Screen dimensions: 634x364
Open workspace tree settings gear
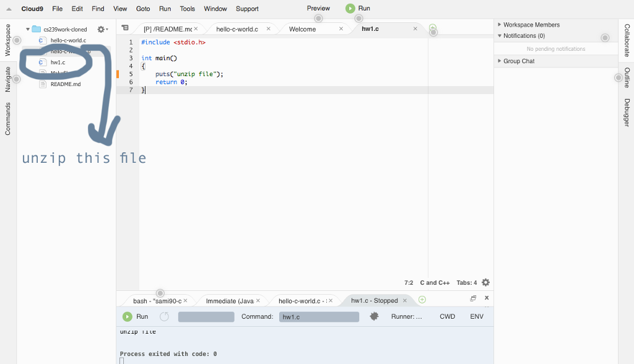point(102,29)
